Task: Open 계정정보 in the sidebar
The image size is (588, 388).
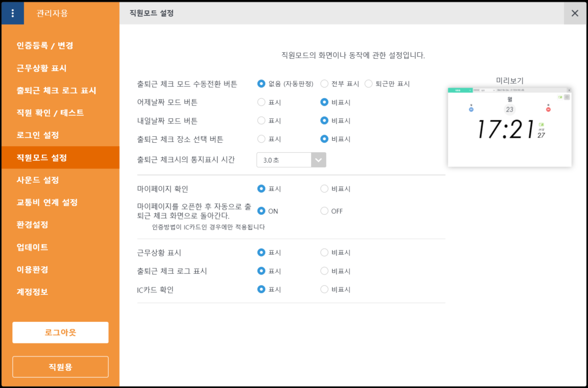Action: pyautogui.click(x=32, y=292)
